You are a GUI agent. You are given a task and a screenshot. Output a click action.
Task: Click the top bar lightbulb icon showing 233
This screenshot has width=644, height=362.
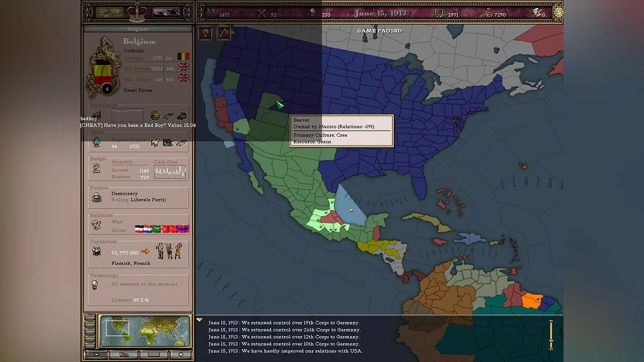click(x=312, y=13)
